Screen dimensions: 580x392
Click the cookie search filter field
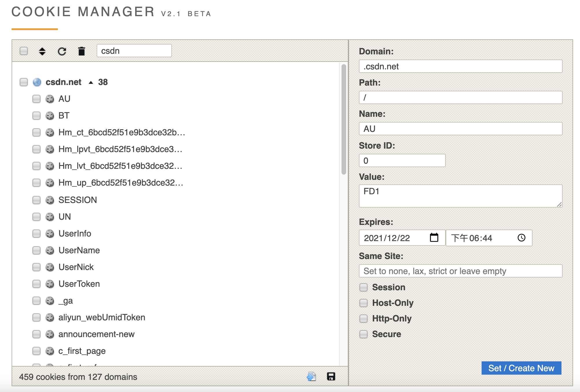point(134,51)
